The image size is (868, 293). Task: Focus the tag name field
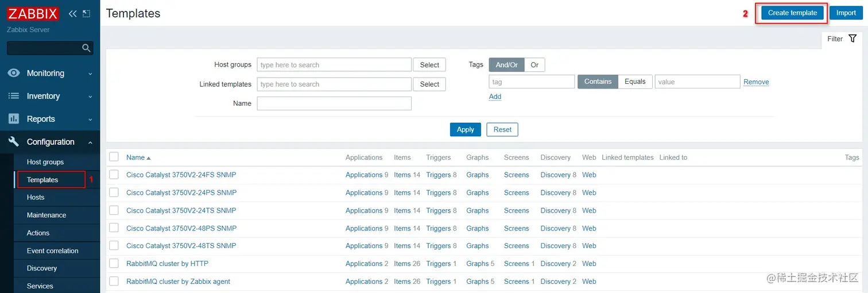coord(532,82)
